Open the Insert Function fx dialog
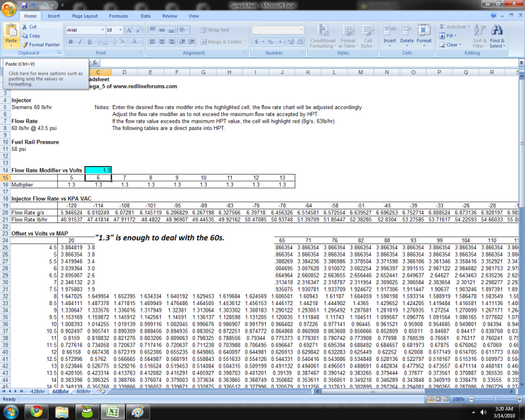The height and width of the screenshot is (420, 525). pyautogui.click(x=94, y=62)
